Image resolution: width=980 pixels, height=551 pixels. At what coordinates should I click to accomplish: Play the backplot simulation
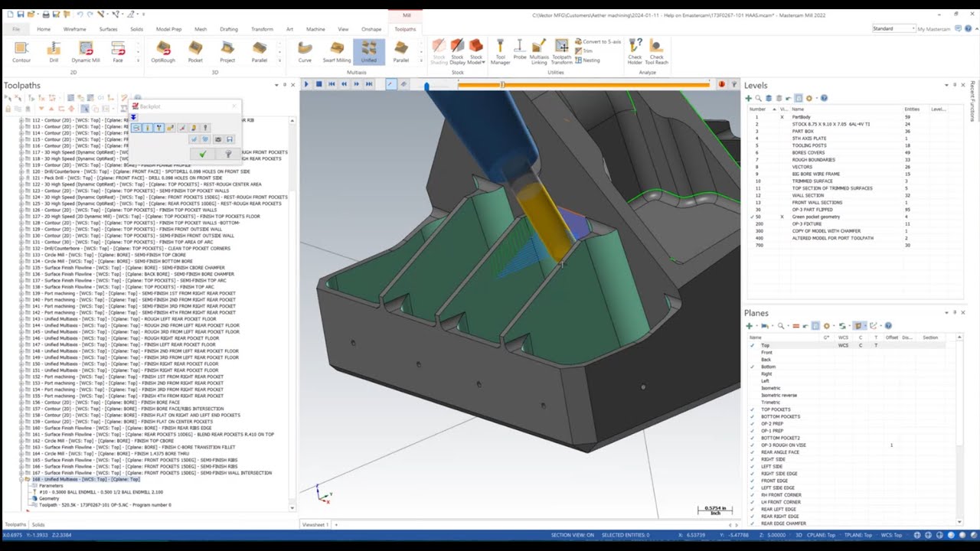coord(306,84)
